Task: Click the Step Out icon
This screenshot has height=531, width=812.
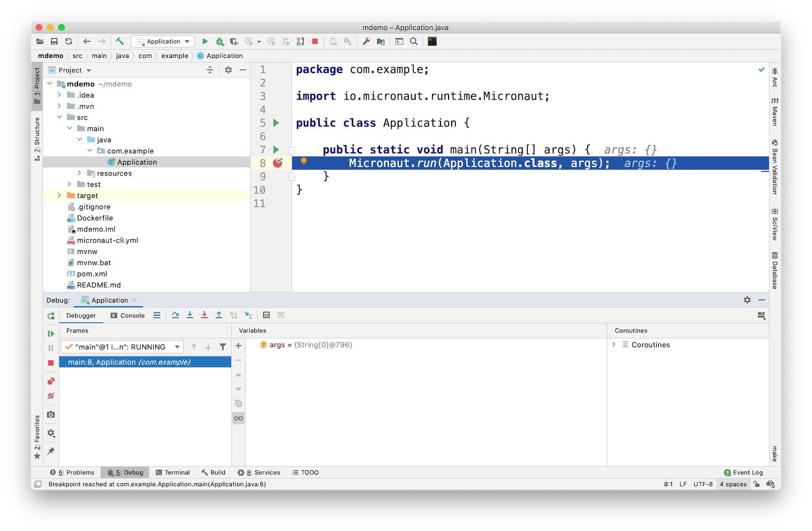Action: 219,315
